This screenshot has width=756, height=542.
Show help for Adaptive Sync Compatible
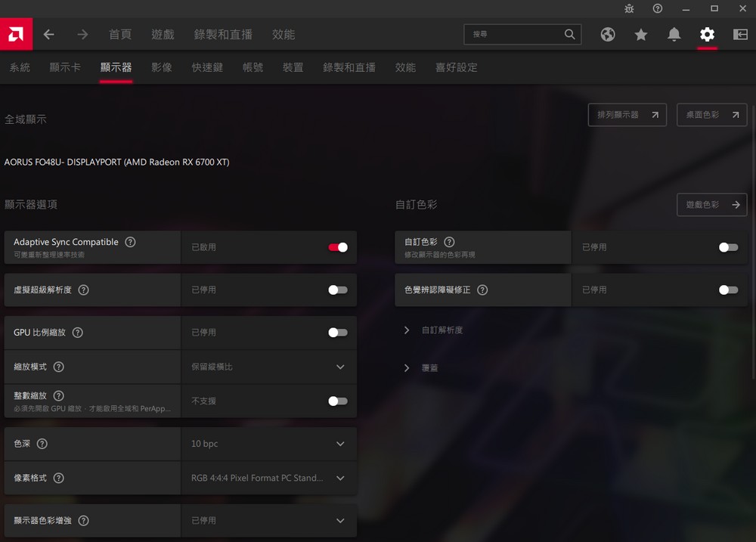tap(130, 242)
